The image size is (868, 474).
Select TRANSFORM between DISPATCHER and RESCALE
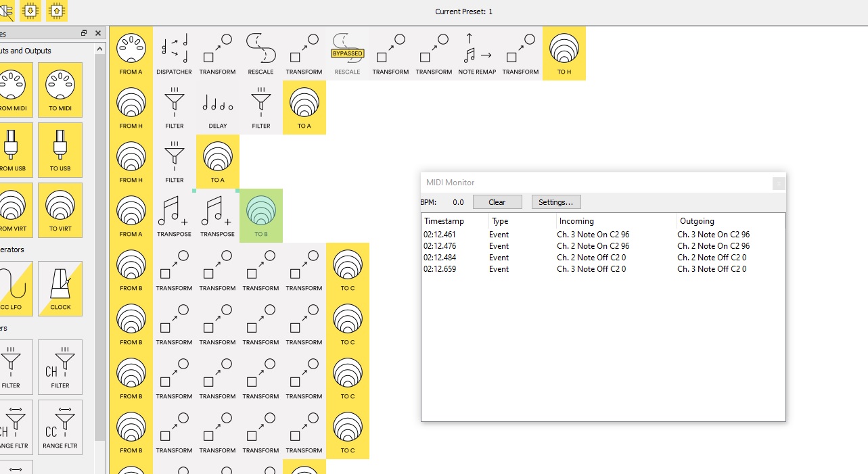(x=218, y=53)
